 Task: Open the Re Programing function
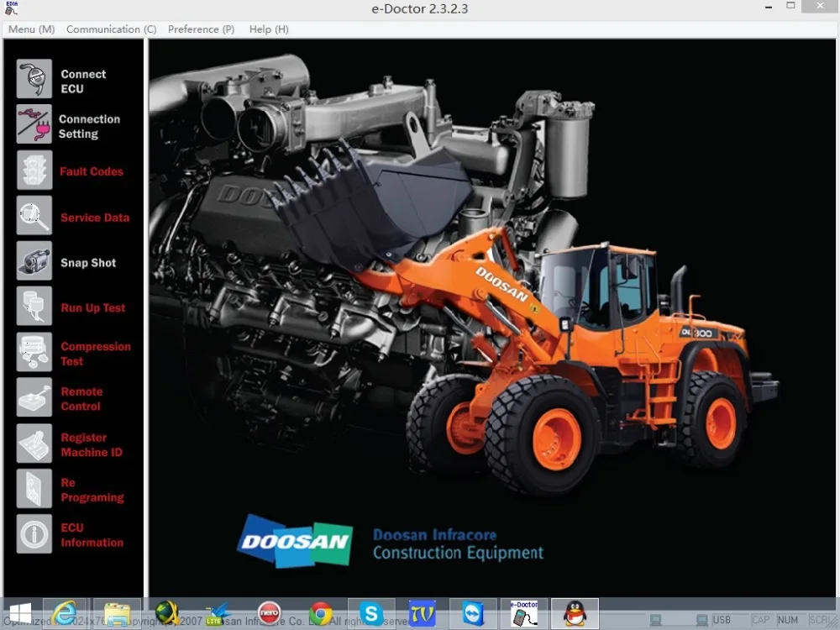33,488
